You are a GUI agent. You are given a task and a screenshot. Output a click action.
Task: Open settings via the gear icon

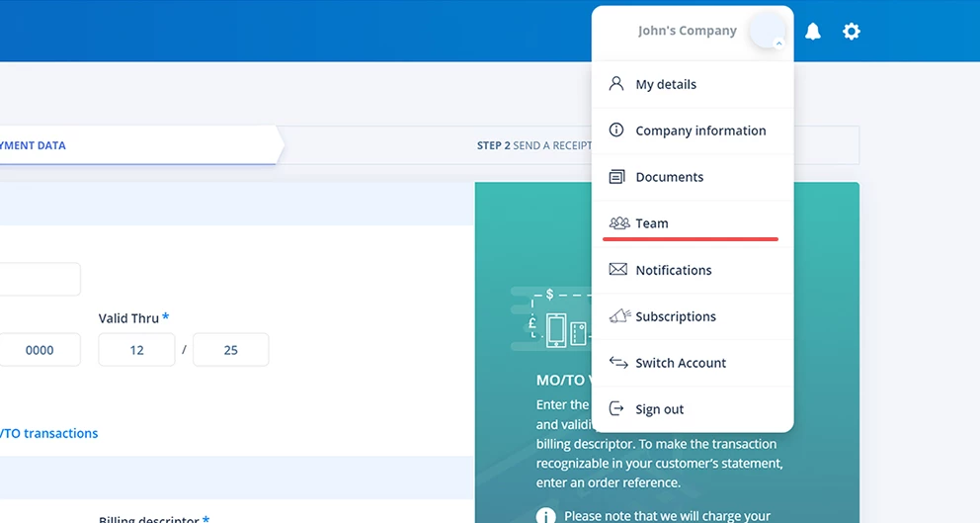tap(851, 32)
